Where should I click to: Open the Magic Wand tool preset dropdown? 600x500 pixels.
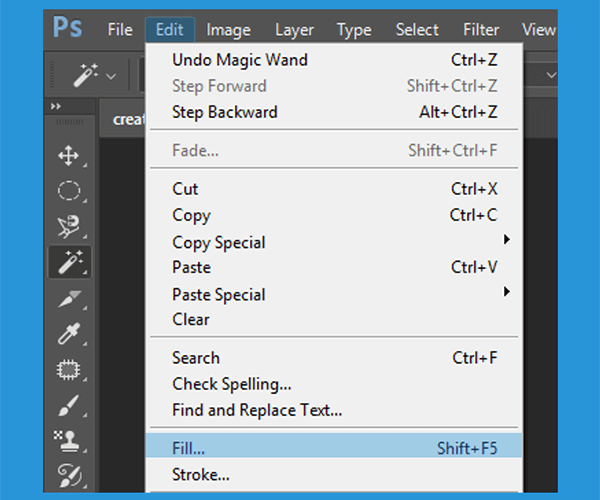click(x=111, y=77)
